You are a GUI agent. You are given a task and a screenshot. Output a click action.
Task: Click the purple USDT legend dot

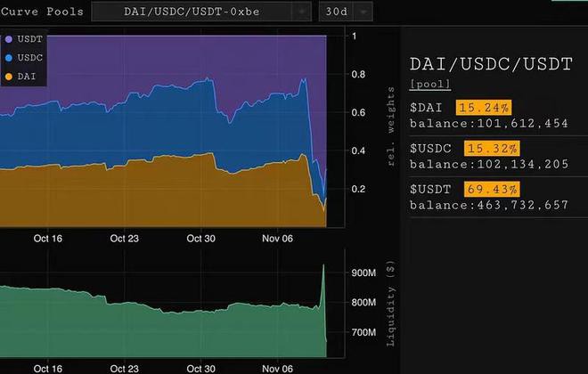(x=8, y=40)
